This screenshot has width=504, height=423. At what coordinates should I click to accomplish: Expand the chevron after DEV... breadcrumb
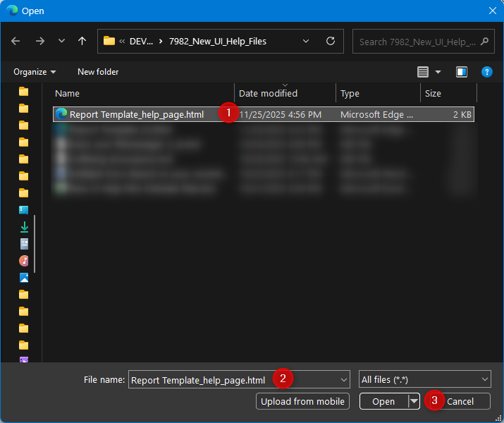coord(161,42)
